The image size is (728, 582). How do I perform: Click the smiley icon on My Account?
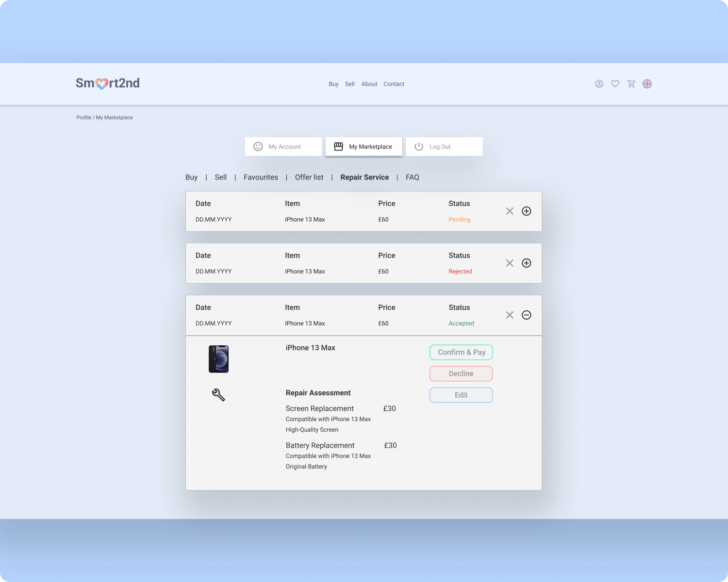[258, 146]
